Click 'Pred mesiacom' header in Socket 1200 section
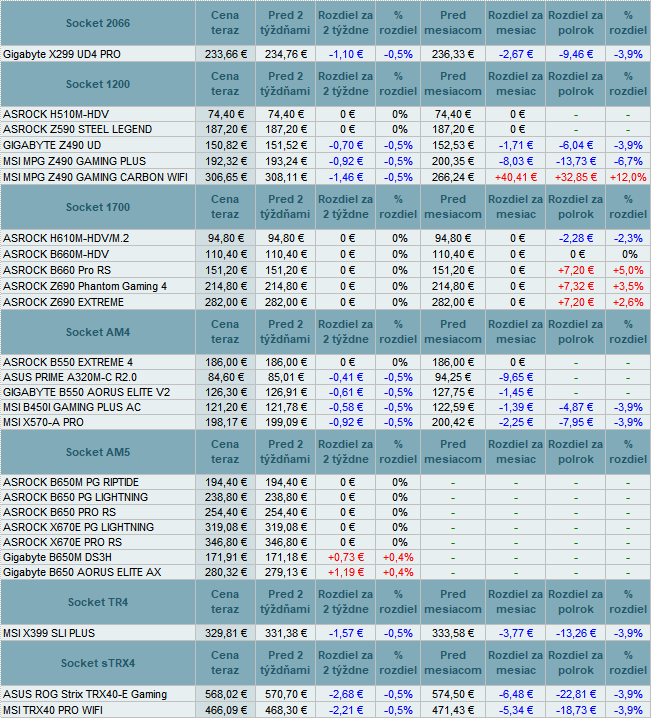Screen dimensions: 651x718 click(x=453, y=84)
